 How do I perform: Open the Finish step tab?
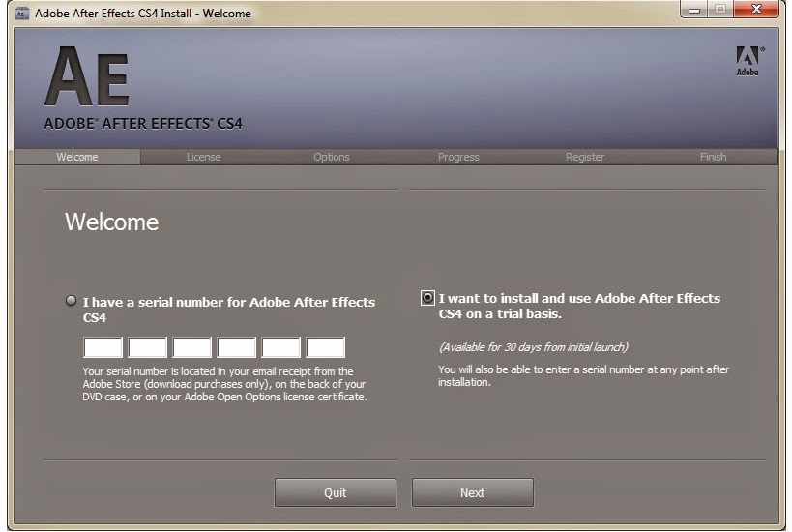714,157
